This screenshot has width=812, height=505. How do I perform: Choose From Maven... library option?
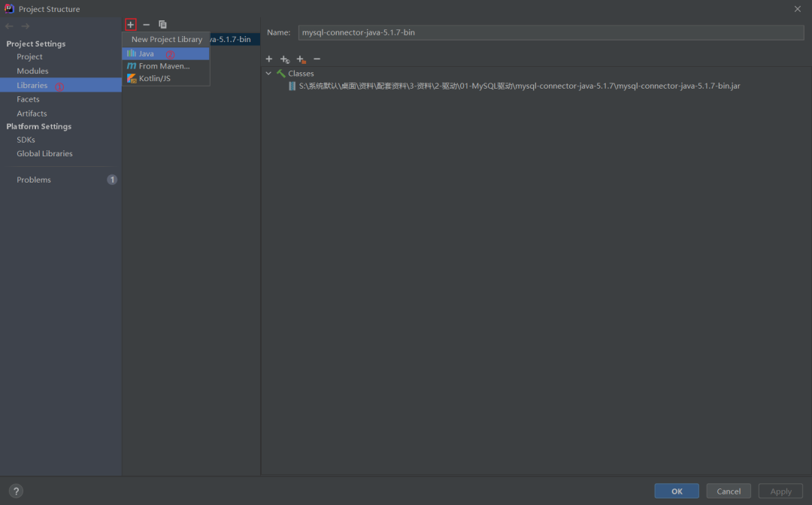pyautogui.click(x=165, y=66)
